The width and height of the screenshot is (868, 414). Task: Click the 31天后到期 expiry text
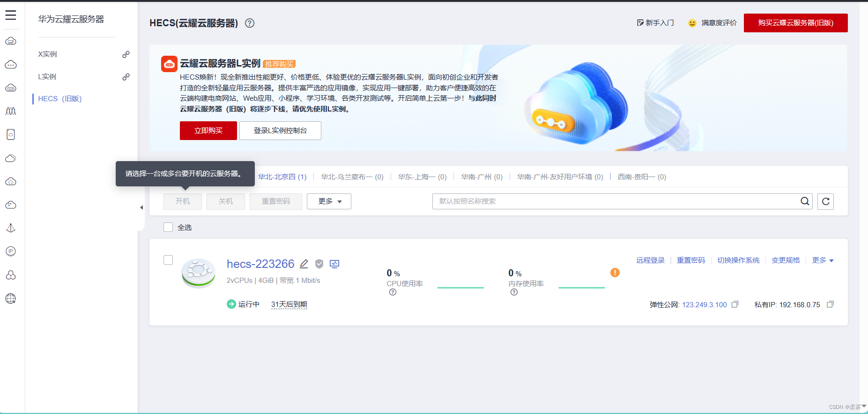tap(289, 304)
